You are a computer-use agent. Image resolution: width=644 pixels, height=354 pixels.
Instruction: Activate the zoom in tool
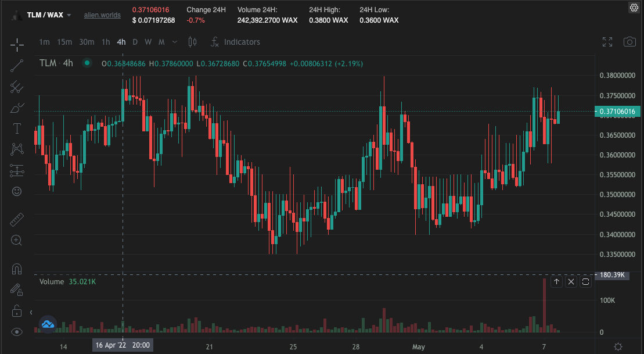[x=17, y=241]
